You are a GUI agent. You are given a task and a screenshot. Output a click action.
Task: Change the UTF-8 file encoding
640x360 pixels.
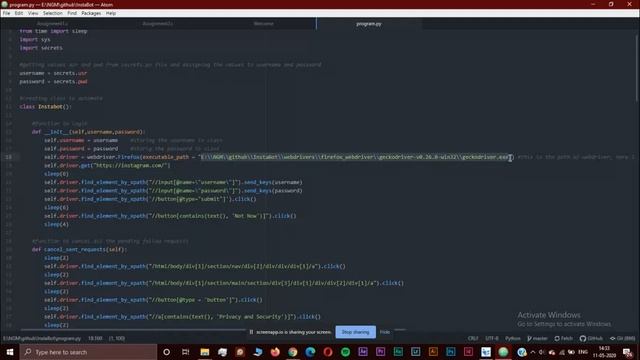pos(492,338)
